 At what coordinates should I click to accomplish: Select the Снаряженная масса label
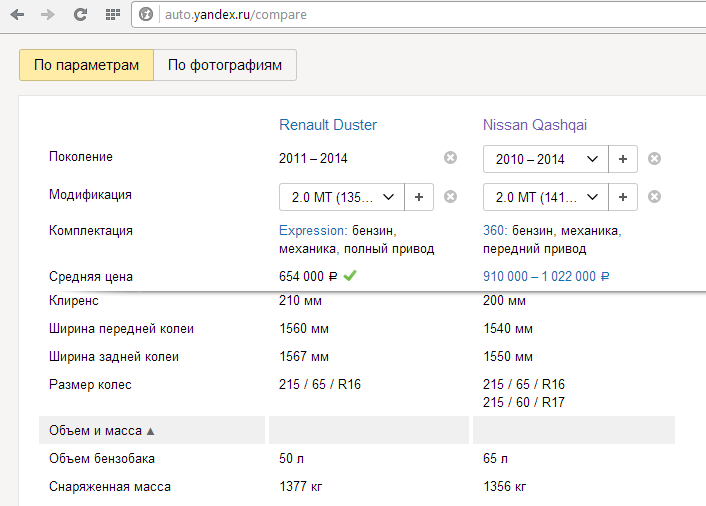coord(110,487)
